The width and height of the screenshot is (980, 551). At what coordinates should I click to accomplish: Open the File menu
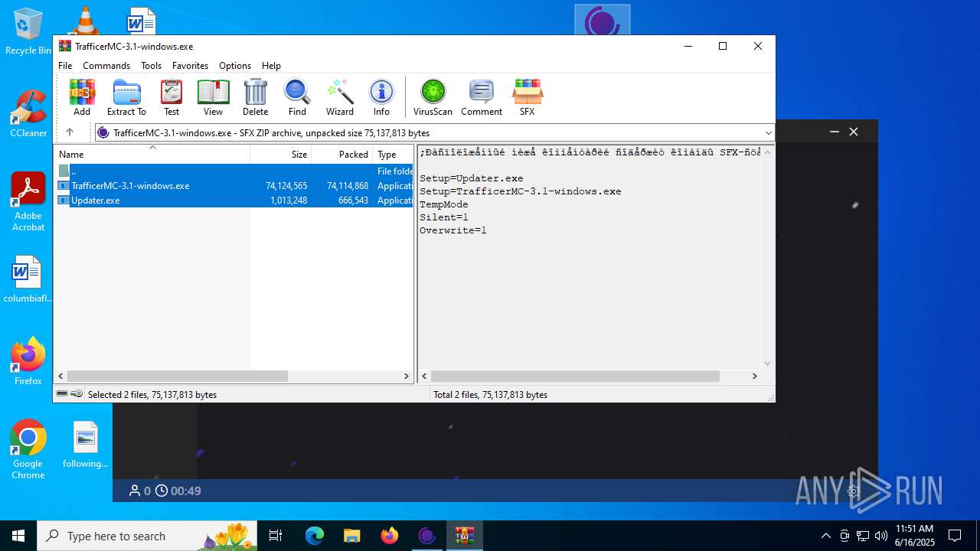(65, 66)
